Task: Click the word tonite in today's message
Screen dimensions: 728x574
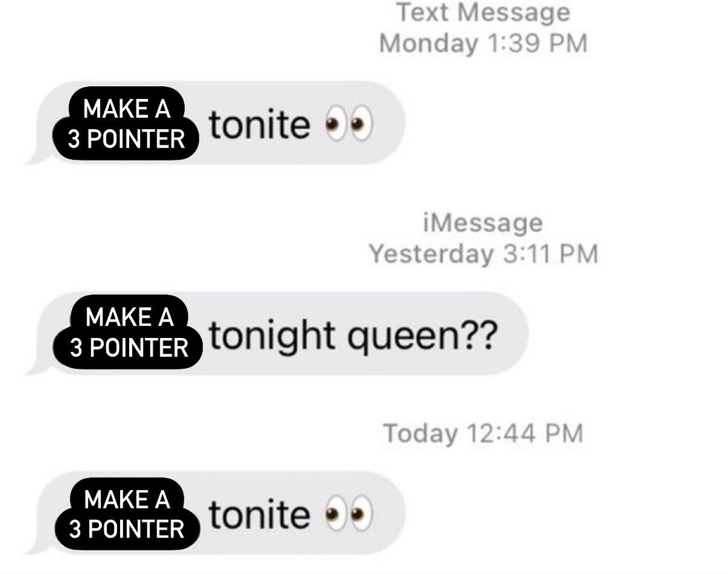Action: (x=260, y=515)
